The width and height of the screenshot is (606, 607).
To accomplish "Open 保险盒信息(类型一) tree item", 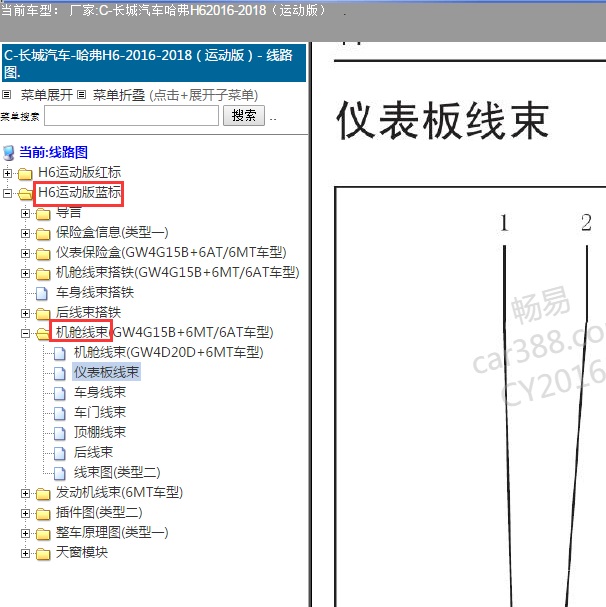I will click(x=112, y=232).
